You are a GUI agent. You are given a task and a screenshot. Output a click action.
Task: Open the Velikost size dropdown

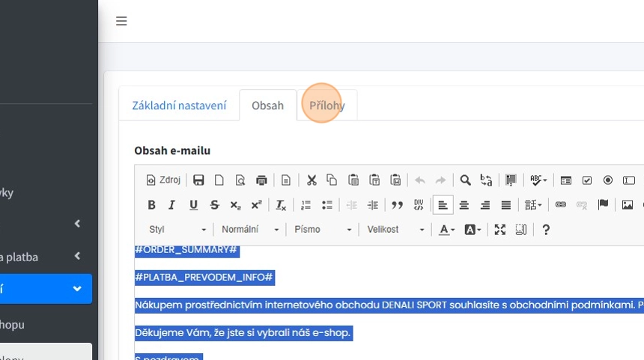[x=395, y=230]
